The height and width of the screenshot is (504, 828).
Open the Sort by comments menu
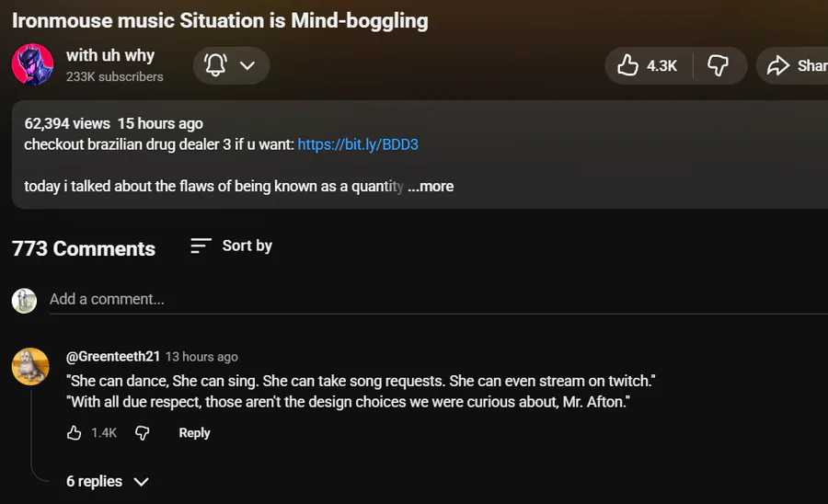(x=232, y=246)
